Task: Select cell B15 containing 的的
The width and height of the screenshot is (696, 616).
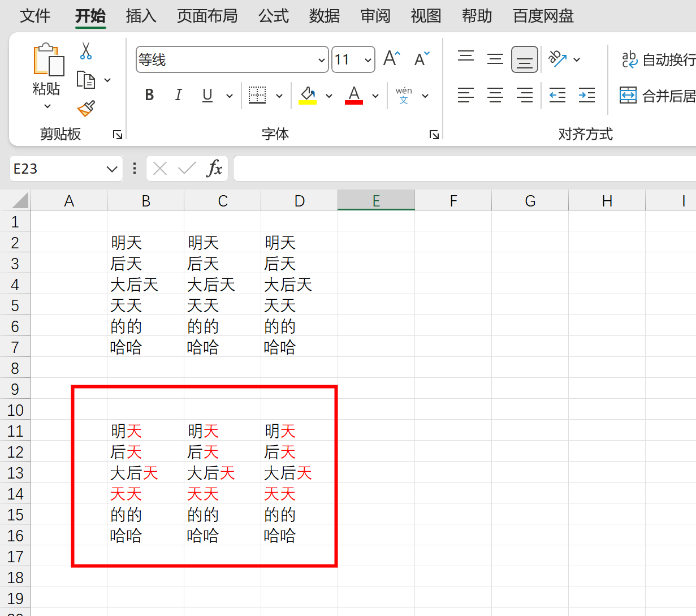Action: [x=146, y=514]
